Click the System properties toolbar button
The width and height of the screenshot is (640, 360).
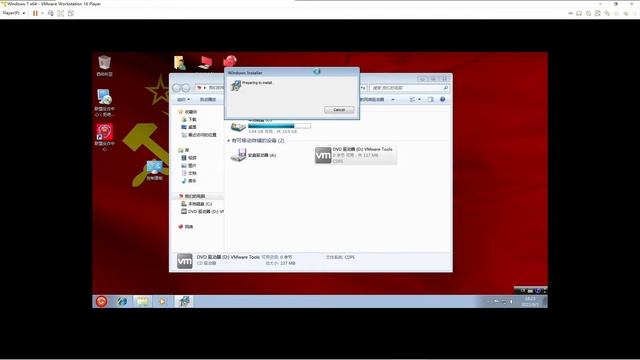(208, 100)
